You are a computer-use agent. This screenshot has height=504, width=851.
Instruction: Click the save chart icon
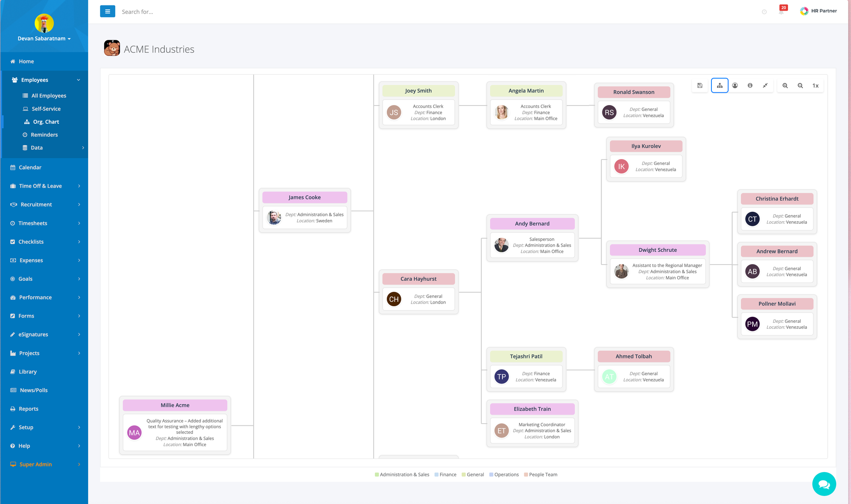click(700, 85)
